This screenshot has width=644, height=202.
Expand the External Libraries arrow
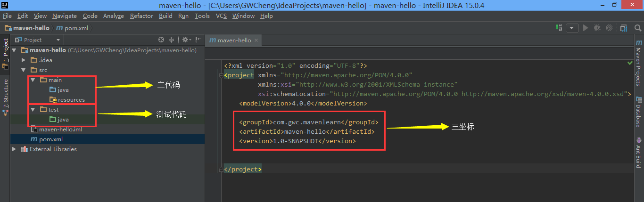pyautogui.click(x=14, y=149)
